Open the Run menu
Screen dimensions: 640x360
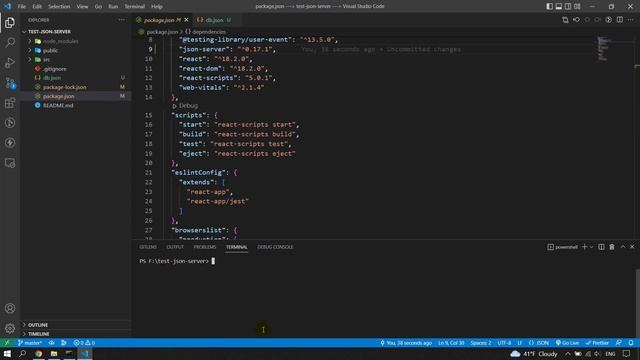click(113, 7)
